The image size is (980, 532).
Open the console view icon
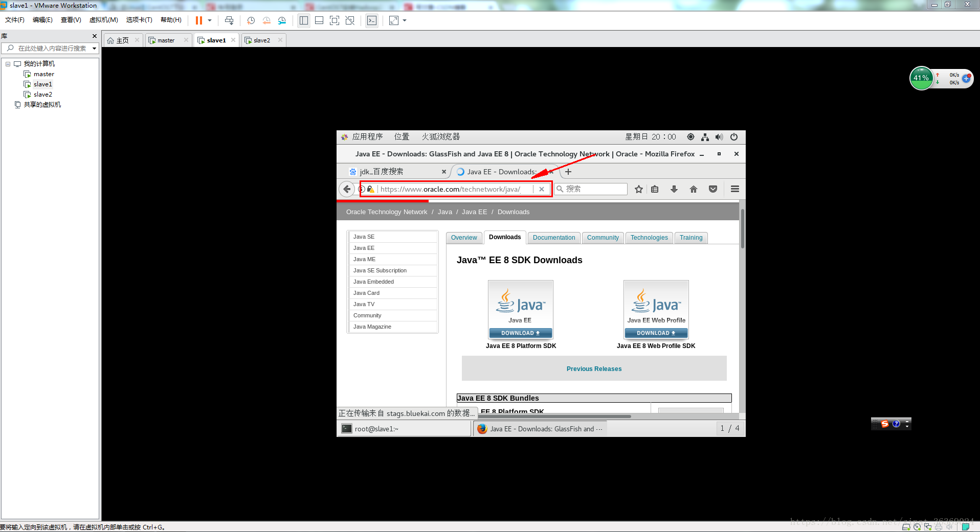372,20
